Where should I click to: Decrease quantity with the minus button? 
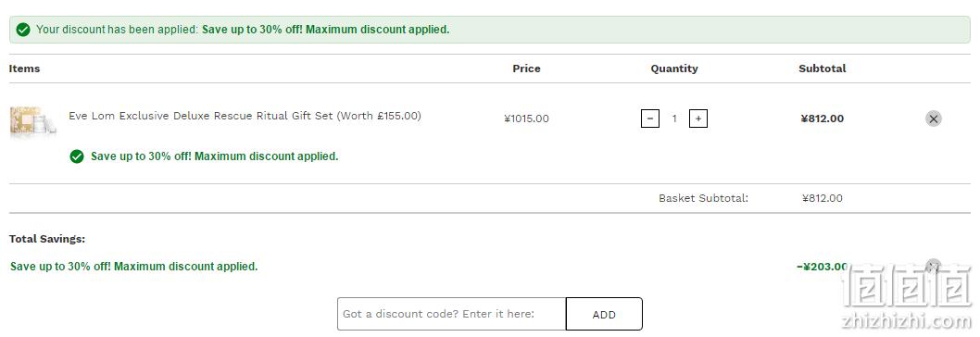[x=650, y=119]
